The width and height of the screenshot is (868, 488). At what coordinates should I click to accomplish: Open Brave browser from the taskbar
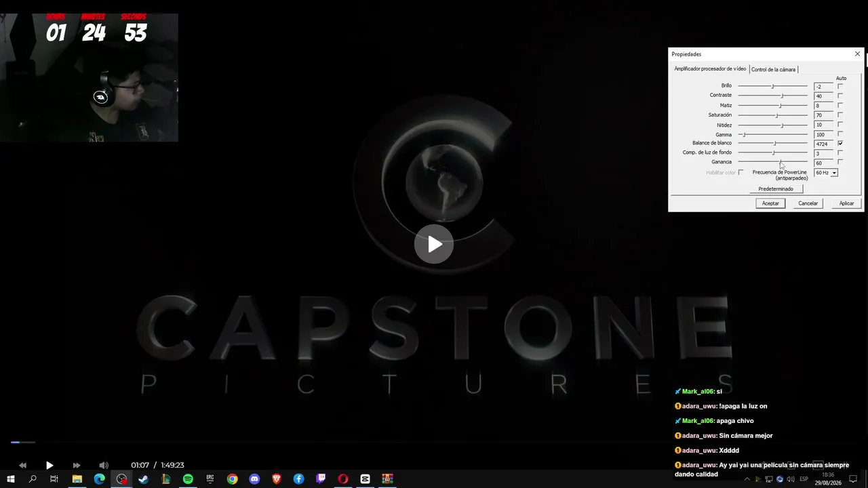277,479
